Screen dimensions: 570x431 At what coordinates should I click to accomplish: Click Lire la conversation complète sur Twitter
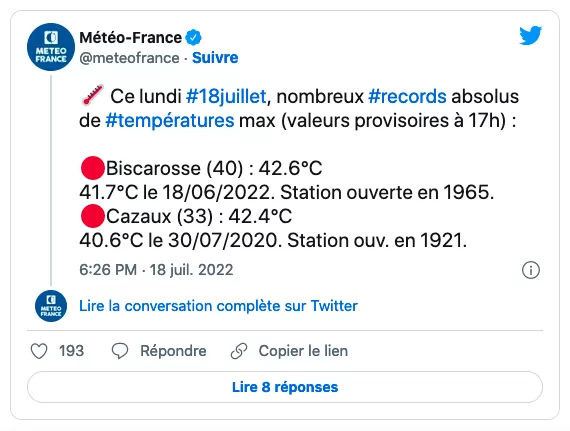[x=218, y=306]
